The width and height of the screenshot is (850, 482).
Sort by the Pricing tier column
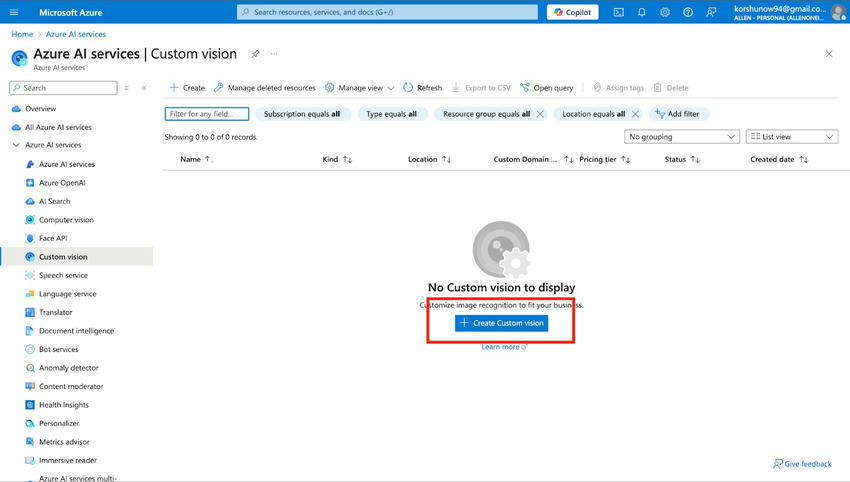point(604,159)
